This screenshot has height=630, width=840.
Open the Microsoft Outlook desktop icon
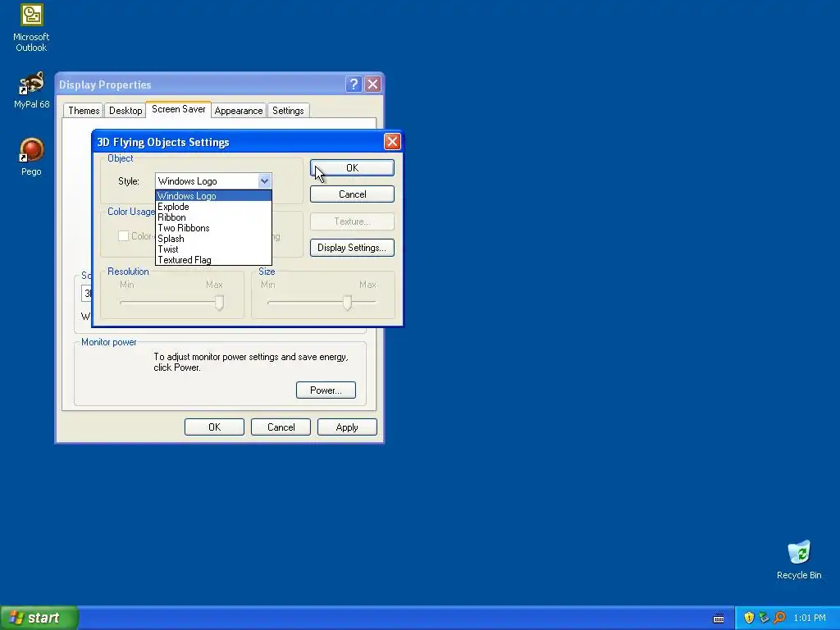tap(31, 28)
